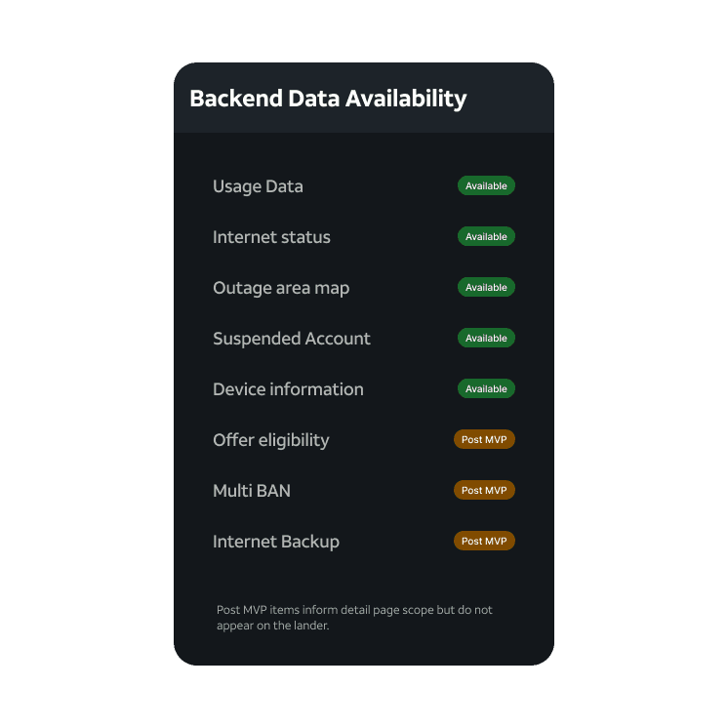Click the Internet Backup label
The width and height of the screenshot is (728, 728).
(x=276, y=543)
